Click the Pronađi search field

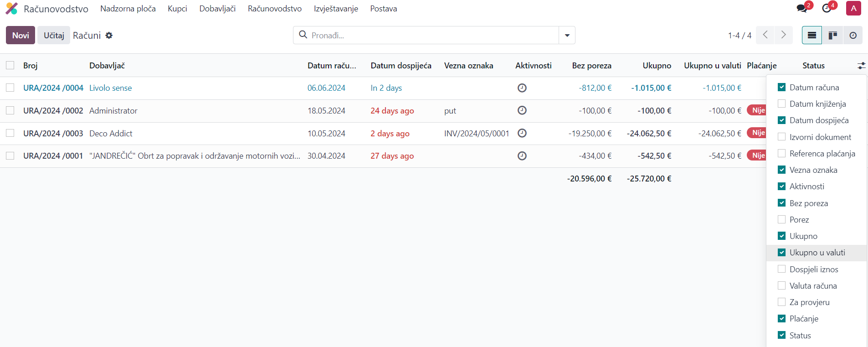(428, 36)
